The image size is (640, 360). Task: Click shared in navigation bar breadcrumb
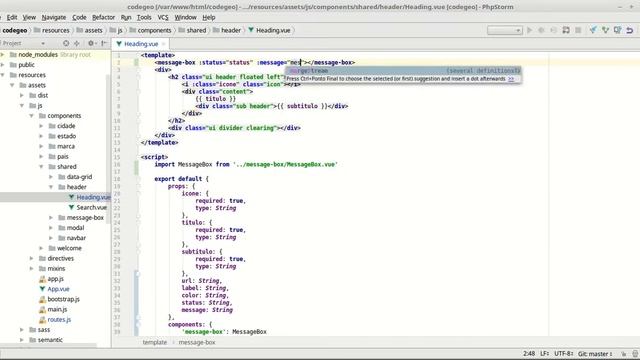click(x=192, y=30)
